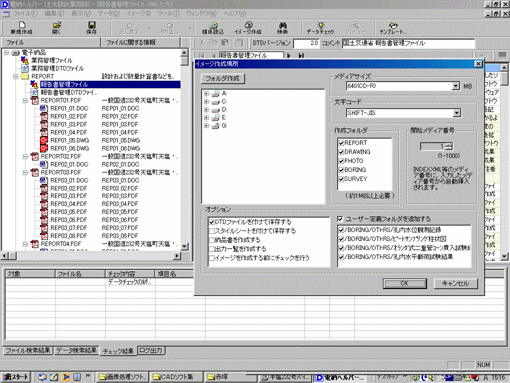
Task: Go to next record navigation arrow
Action: (289, 55)
